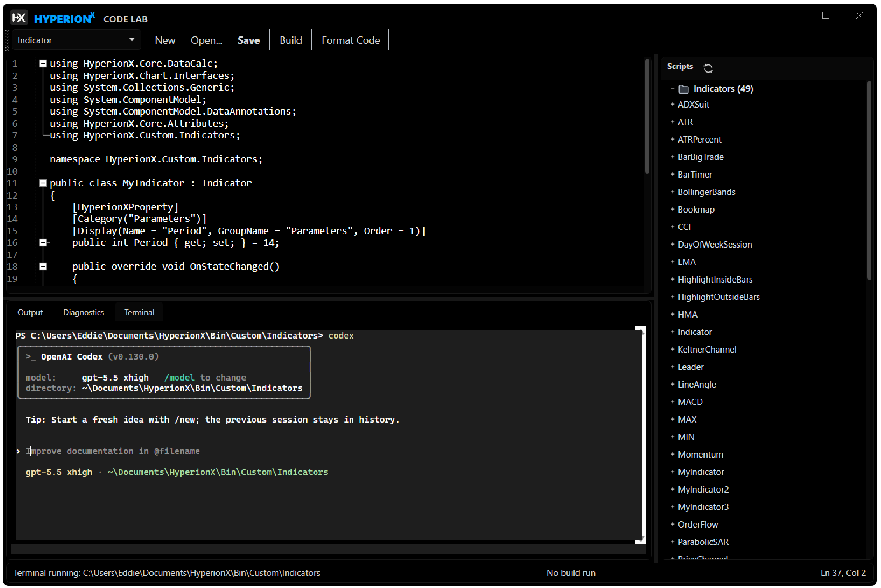Switch to the Diagnostics tab
The height and width of the screenshot is (588, 881).
tap(83, 312)
